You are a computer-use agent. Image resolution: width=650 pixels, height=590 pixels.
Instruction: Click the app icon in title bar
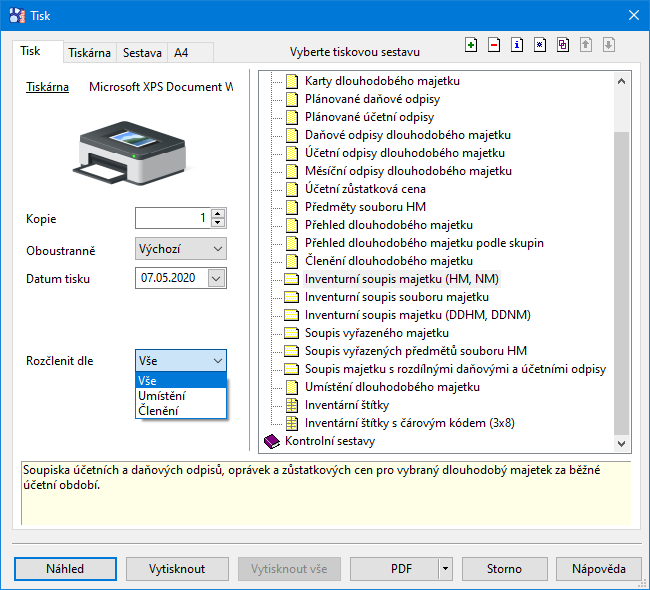pos(17,16)
